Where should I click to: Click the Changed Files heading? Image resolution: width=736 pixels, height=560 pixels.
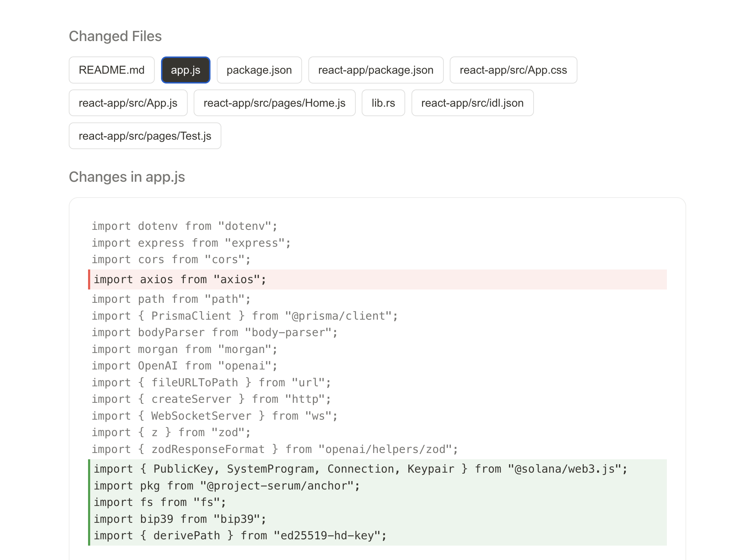(115, 36)
